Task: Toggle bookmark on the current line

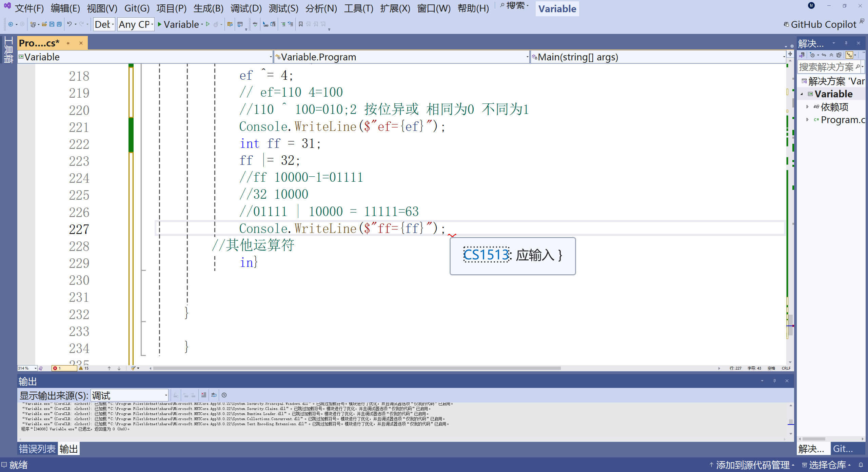Action: [x=300, y=24]
